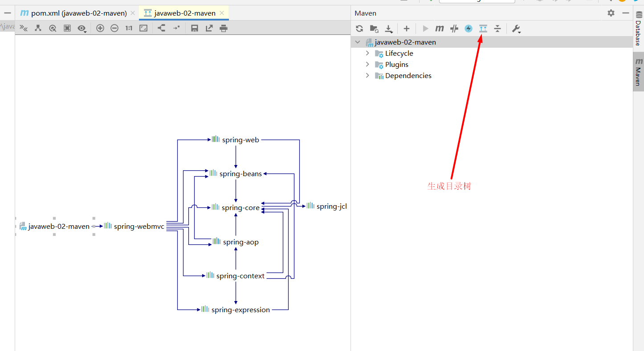Collapse the javaweb-02-maven root node
644x351 pixels.
[x=358, y=42]
